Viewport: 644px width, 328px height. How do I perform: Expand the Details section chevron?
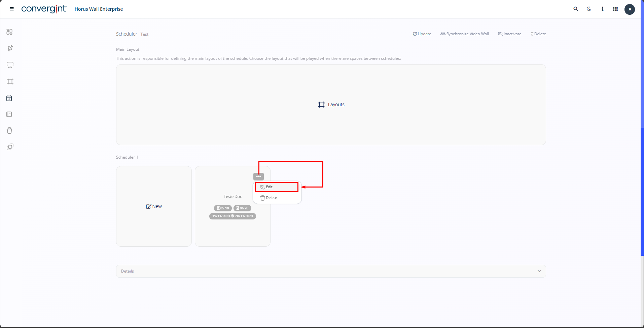click(539, 271)
